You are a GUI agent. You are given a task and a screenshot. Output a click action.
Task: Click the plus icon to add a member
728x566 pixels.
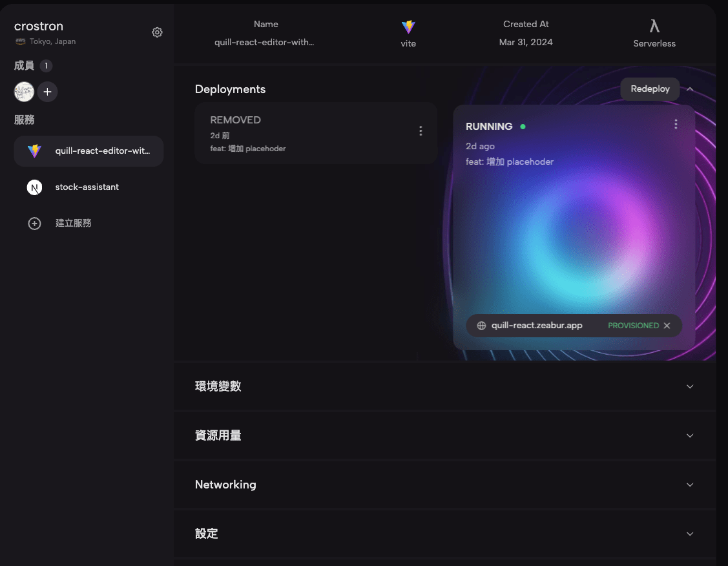(x=47, y=92)
